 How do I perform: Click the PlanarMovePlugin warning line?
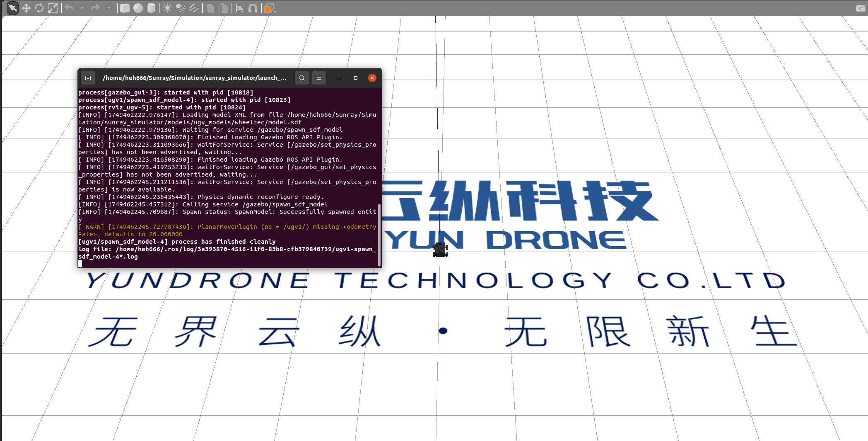(227, 230)
